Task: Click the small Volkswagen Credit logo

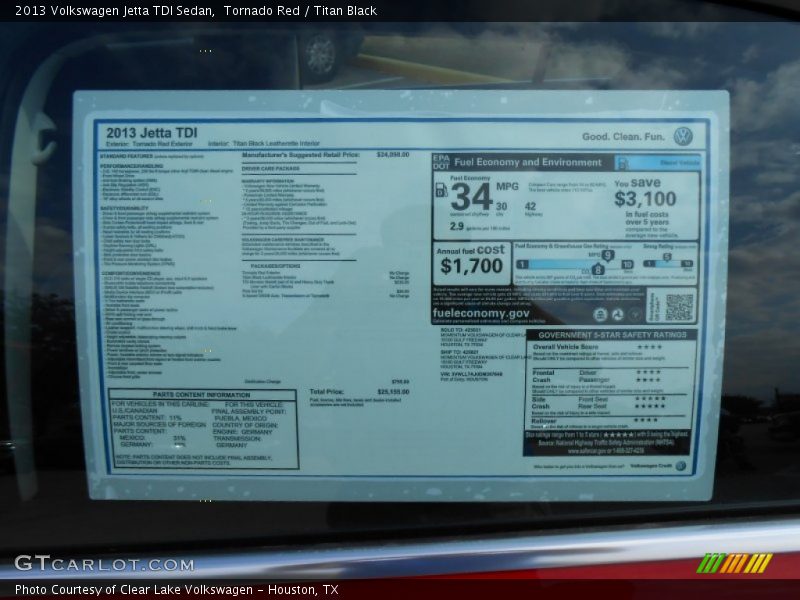Action: 681,465
